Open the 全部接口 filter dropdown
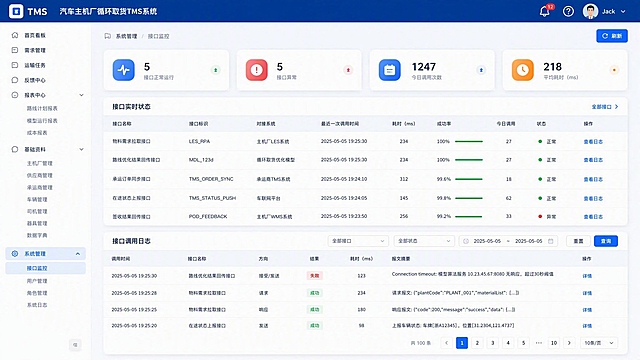 pos(358,241)
